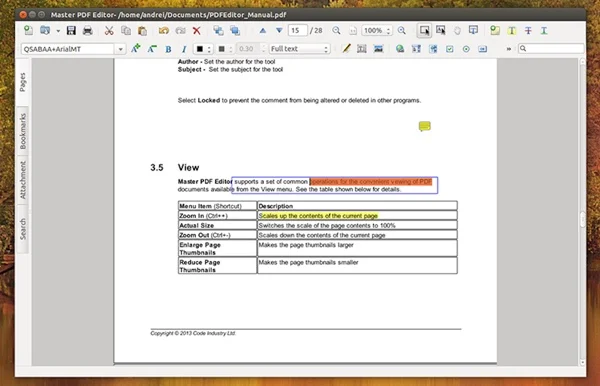Image resolution: width=600 pixels, height=386 pixels.
Task: Go to previous page with up arrow
Action: pyautogui.click(x=262, y=30)
